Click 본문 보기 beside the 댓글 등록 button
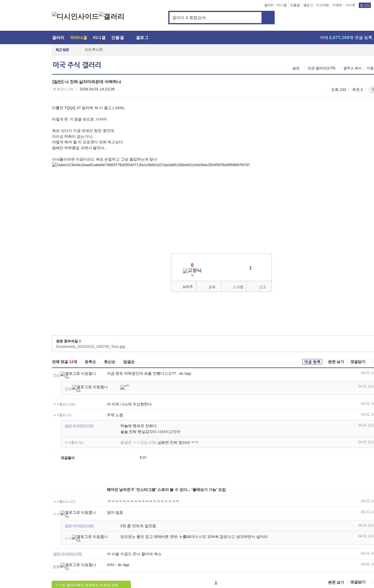Image resolution: width=374 pixels, height=588 pixels. (x=336, y=362)
